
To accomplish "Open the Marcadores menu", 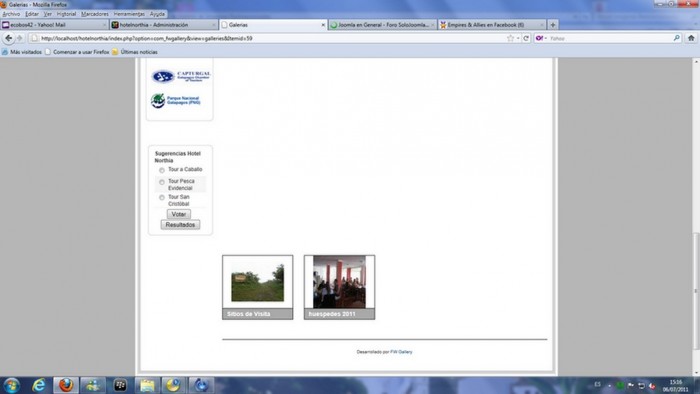I will 95,14.
